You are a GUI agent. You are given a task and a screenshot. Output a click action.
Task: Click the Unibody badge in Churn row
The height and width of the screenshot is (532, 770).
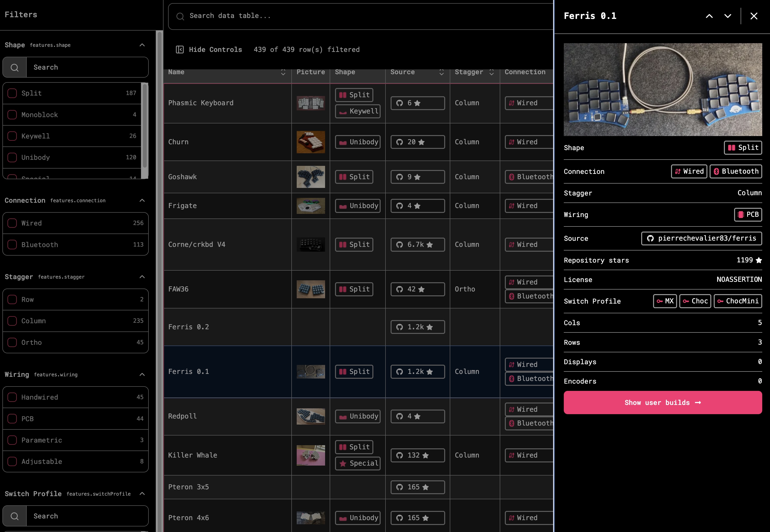[358, 142]
